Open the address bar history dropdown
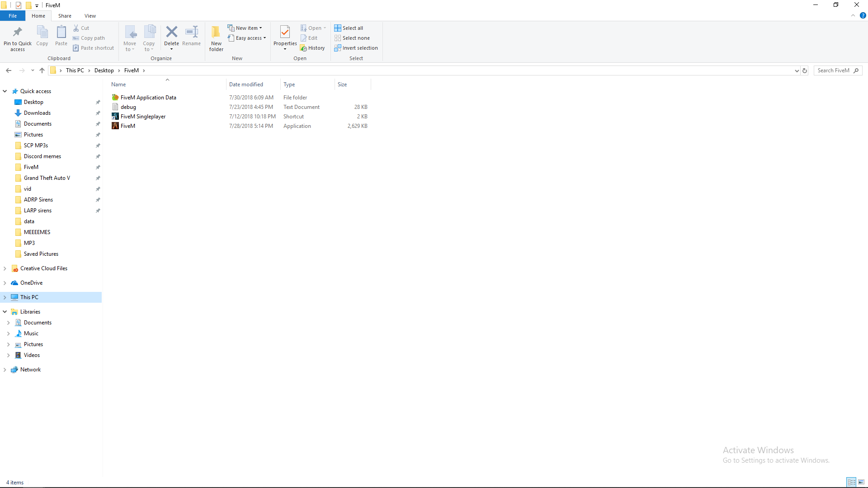Image resolution: width=868 pixels, height=488 pixels. 797,70
